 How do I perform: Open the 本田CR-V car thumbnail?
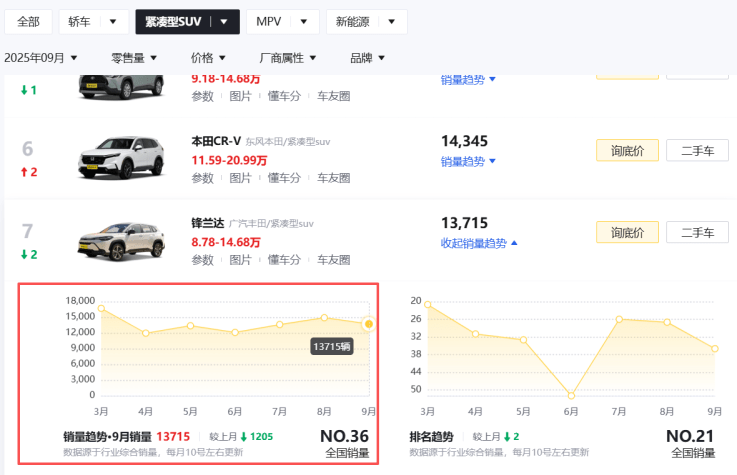click(x=121, y=157)
